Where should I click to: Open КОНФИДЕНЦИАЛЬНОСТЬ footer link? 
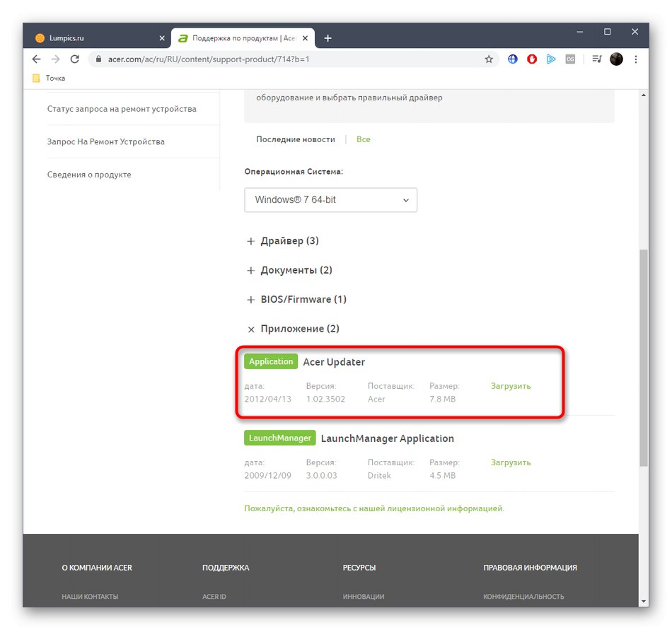click(x=523, y=597)
